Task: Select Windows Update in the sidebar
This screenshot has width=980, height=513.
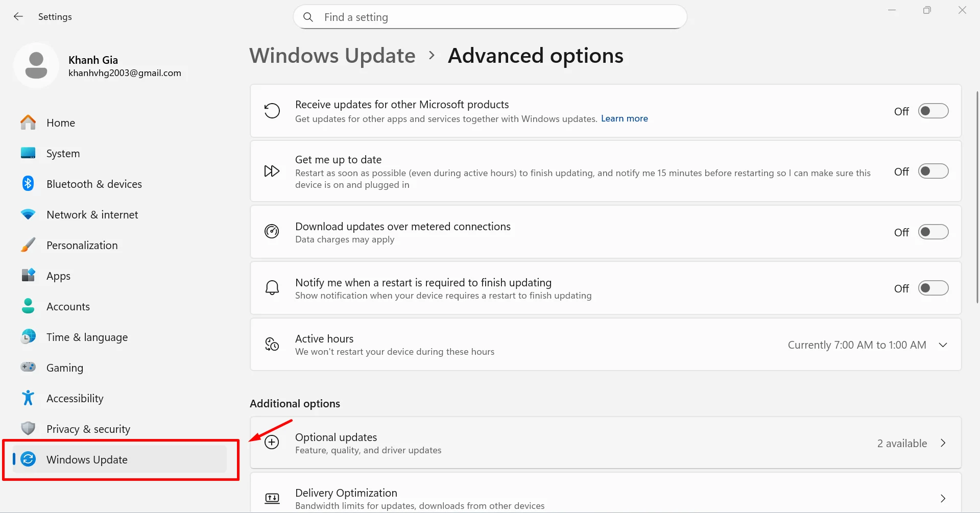Action: click(119, 459)
